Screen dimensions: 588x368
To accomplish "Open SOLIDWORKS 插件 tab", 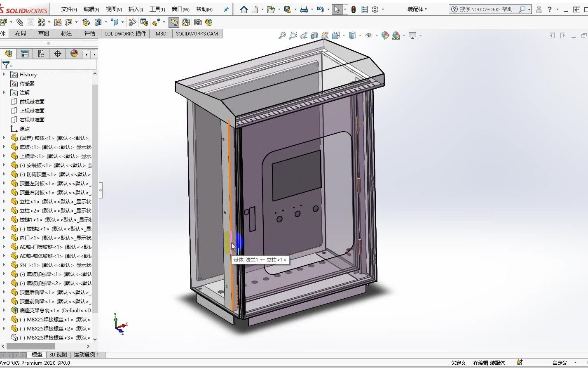I will (125, 33).
